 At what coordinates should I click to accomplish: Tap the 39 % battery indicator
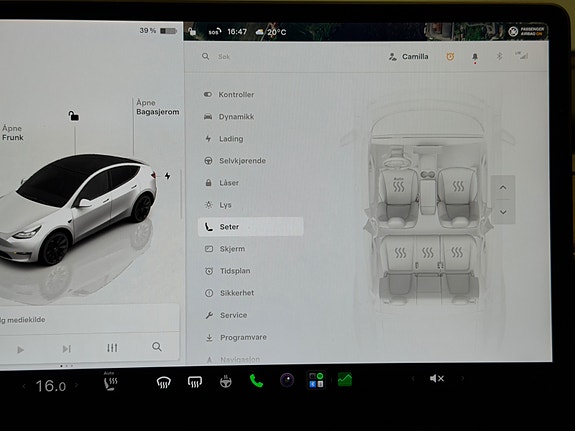[x=158, y=31]
